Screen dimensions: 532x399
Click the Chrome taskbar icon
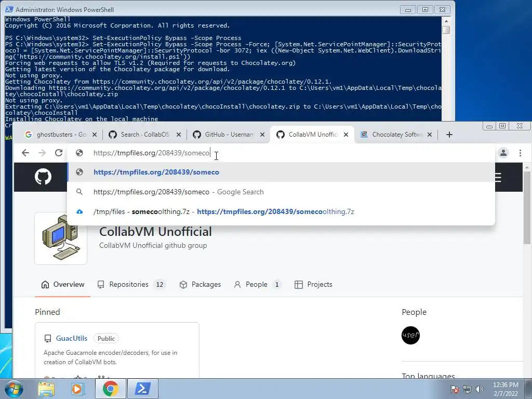[x=110, y=389]
